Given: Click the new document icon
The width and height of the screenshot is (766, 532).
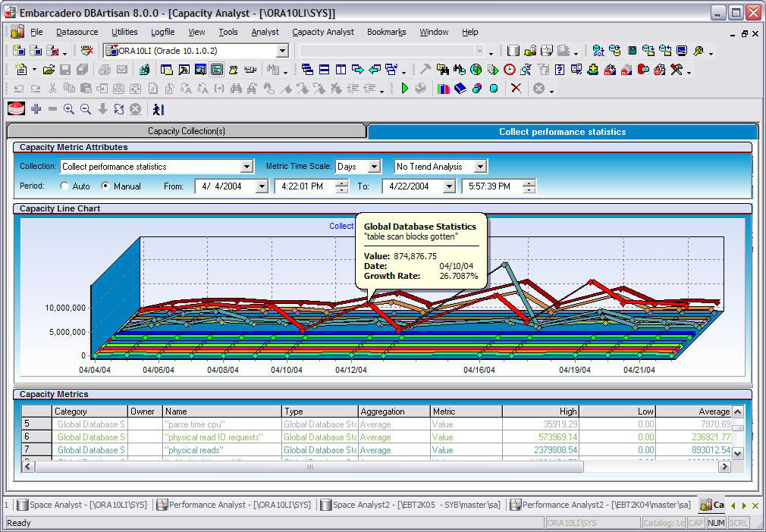Looking at the screenshot, I should point(21,70).
